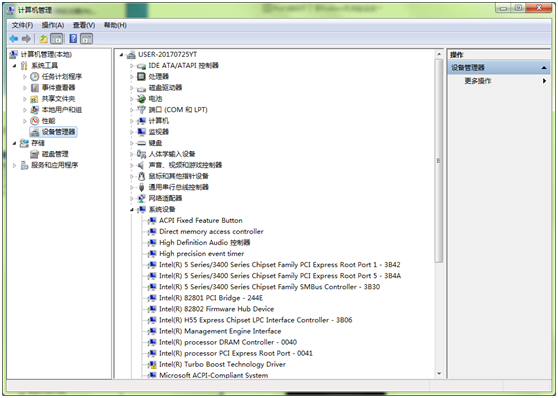Click the scroll down arrow of device list
The image size is (558, 398).
point(439,373)
